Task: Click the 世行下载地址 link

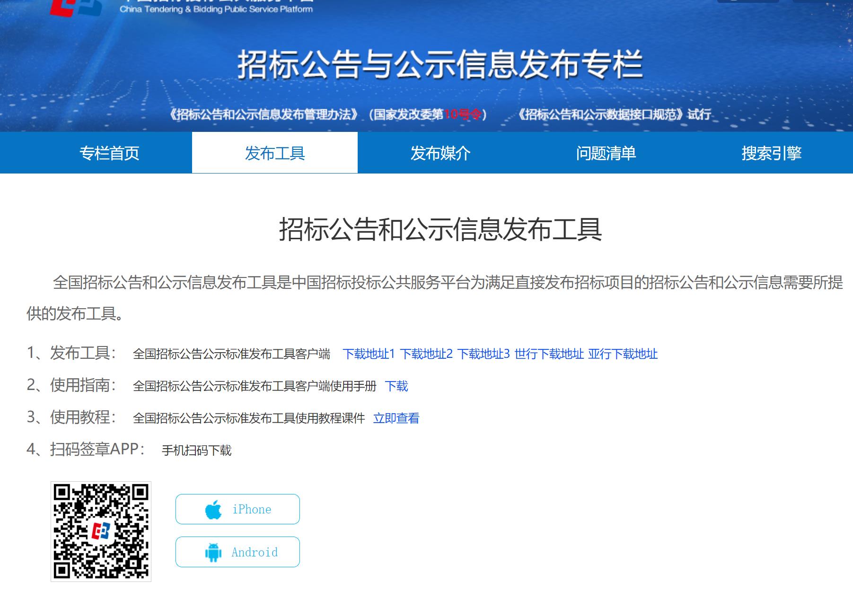Action: tap(549, 354)
